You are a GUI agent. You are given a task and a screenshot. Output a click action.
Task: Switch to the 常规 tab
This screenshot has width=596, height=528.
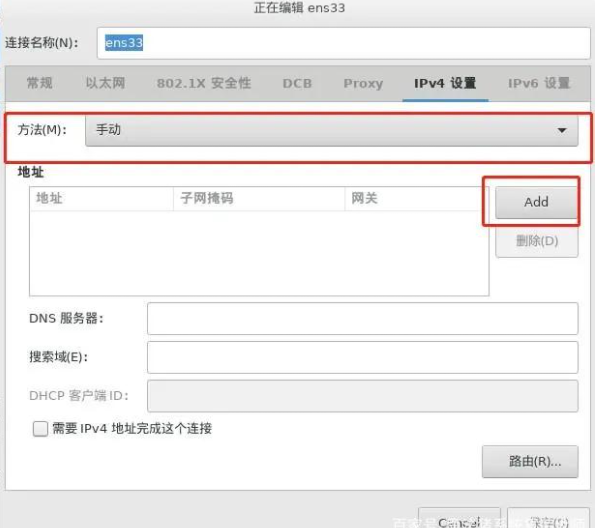point(40,83)
